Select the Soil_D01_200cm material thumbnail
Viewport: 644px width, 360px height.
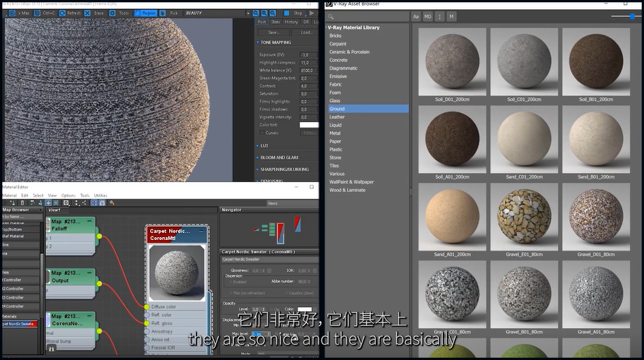(452, 62)
